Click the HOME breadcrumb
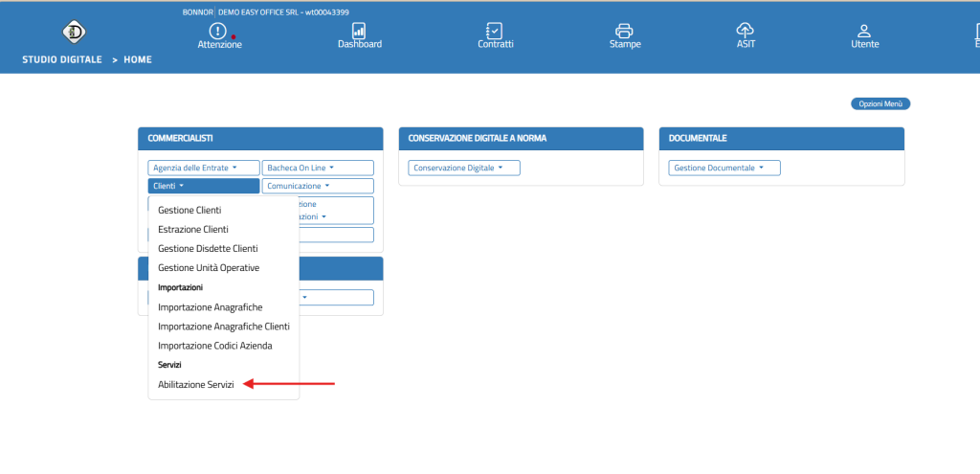Screen dimensions: 980x474 click(x=138, y=59)
